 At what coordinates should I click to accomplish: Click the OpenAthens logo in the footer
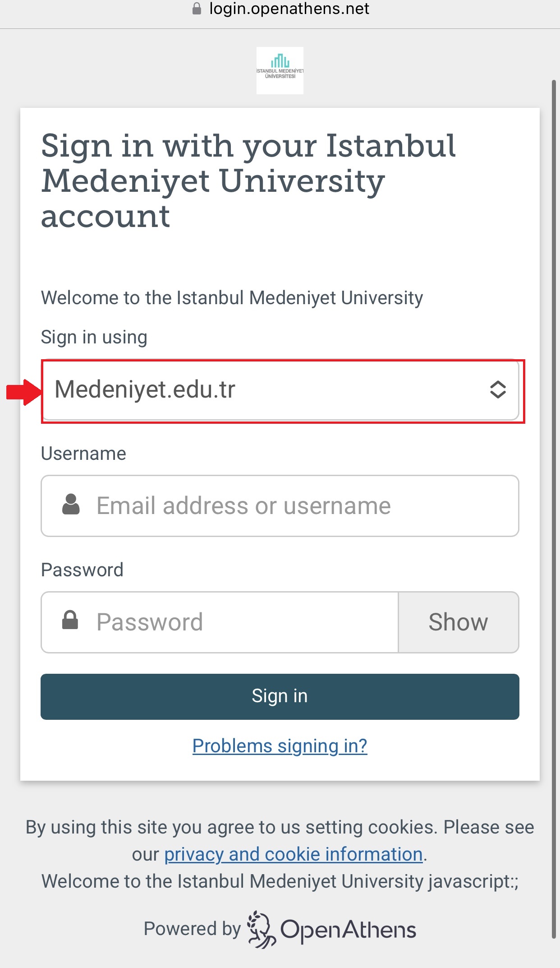(332, 929)
